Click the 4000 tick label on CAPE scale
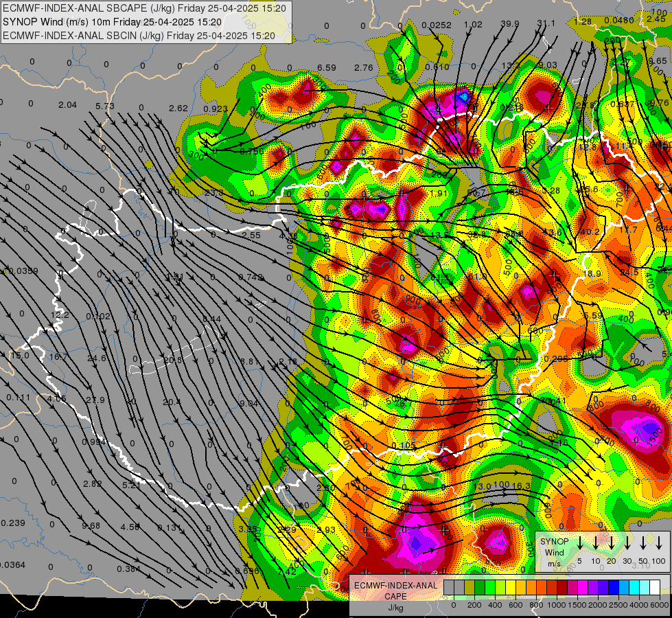672x618 pixels. click(x=640, y=605)
